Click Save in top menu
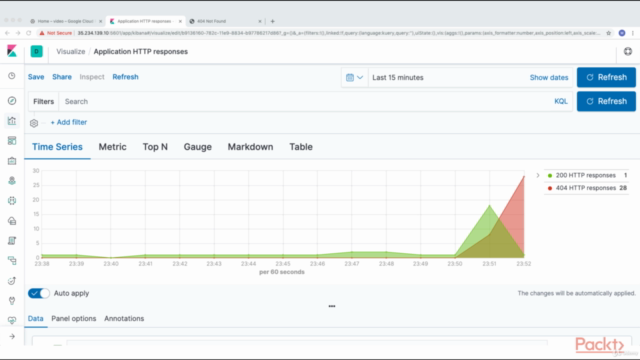This screenshot has width=640, height=360. tap(36, 77)
